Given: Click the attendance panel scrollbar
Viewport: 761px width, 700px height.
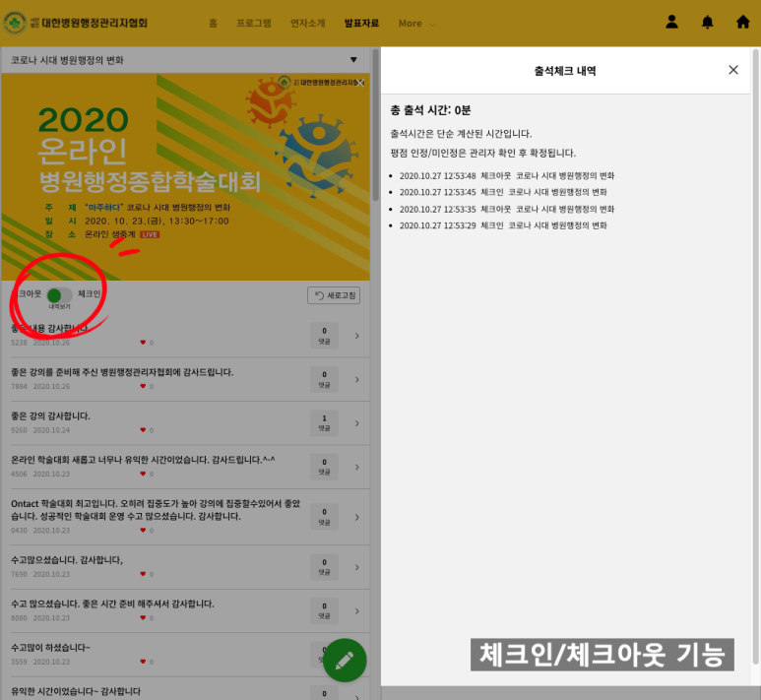Looking at the screenshot, I should [x=755, y=356].
